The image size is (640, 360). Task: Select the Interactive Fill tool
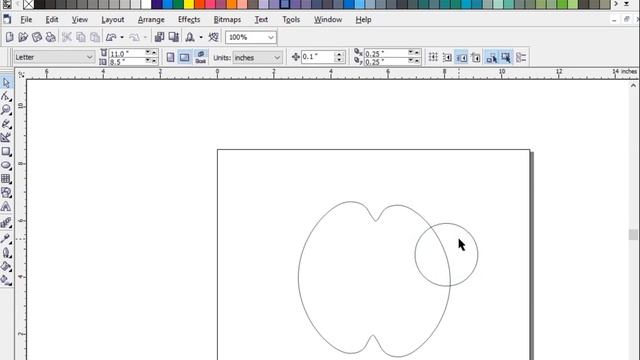point(6,280)
